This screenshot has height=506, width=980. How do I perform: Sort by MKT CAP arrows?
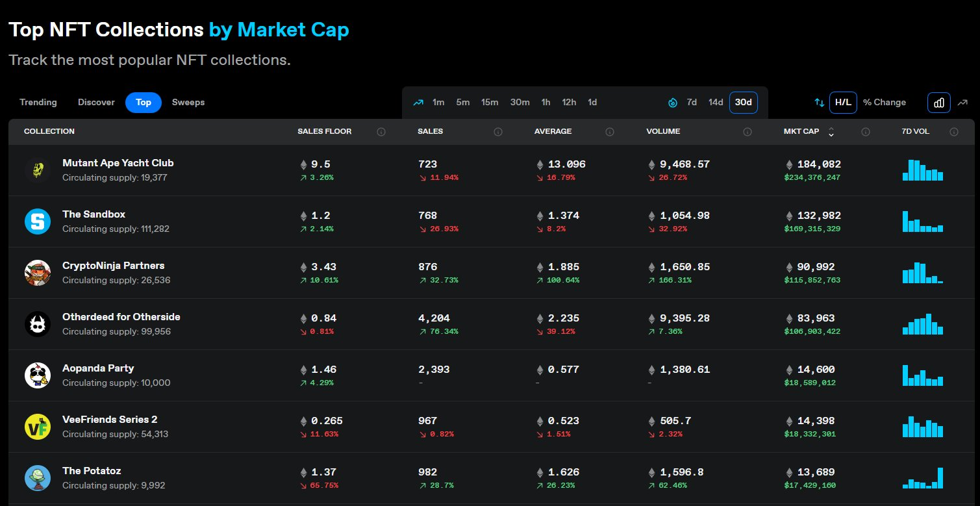pyautogui.click(x=831, y=132)
